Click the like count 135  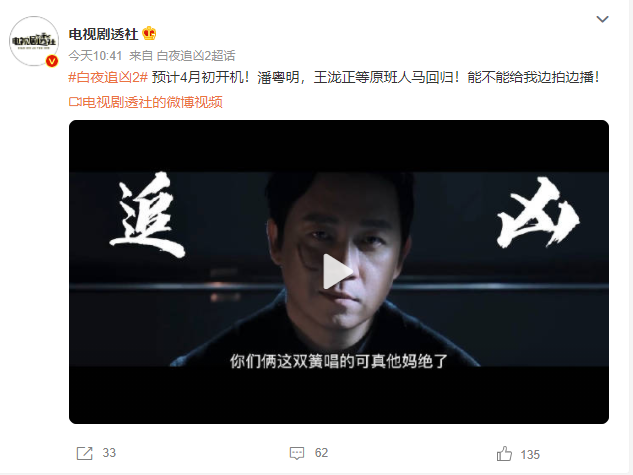point(530,455)
